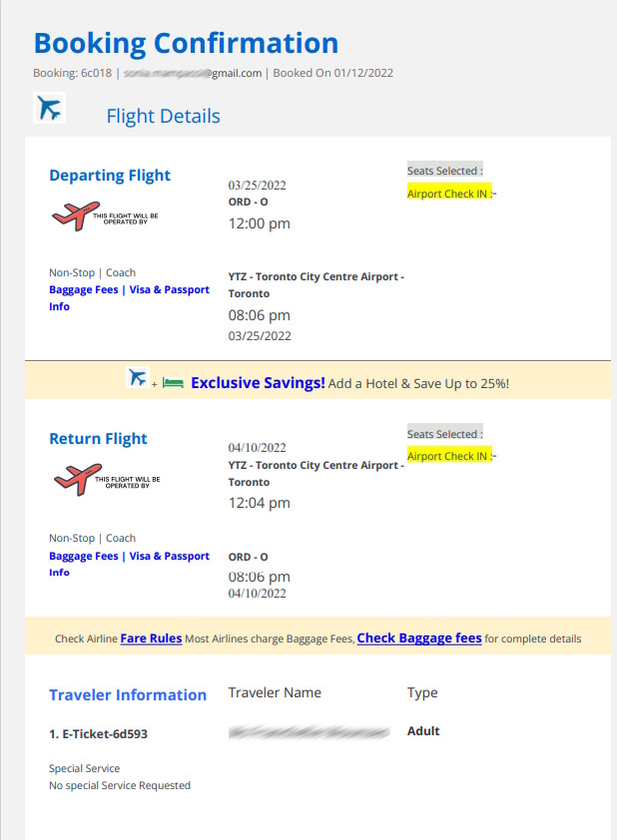617x840 pixels.
Task: Click the E-Ticket-6d593 entry
Action: coord(98,734)
